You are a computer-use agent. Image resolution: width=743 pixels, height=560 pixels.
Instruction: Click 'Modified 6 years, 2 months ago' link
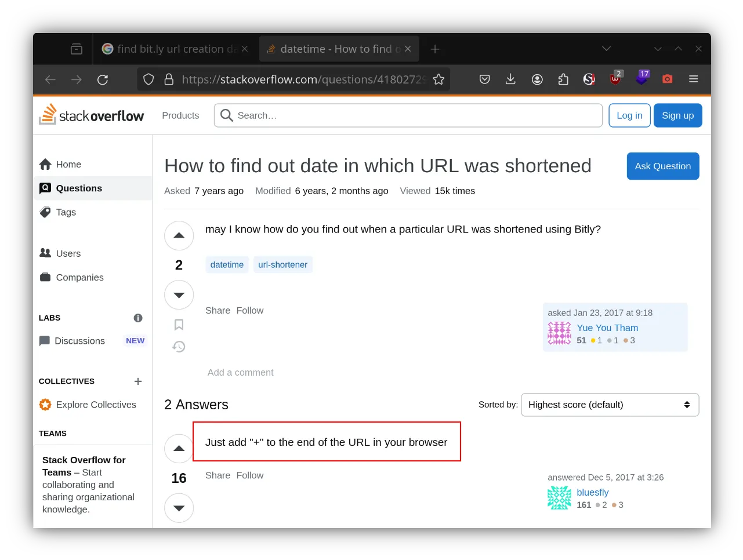pyautogui.click(x=322, y=191)
